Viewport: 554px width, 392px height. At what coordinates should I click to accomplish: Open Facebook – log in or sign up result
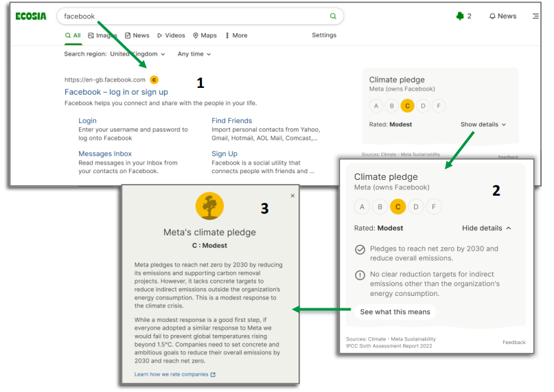pyautogui.click(x=116, y=92)
